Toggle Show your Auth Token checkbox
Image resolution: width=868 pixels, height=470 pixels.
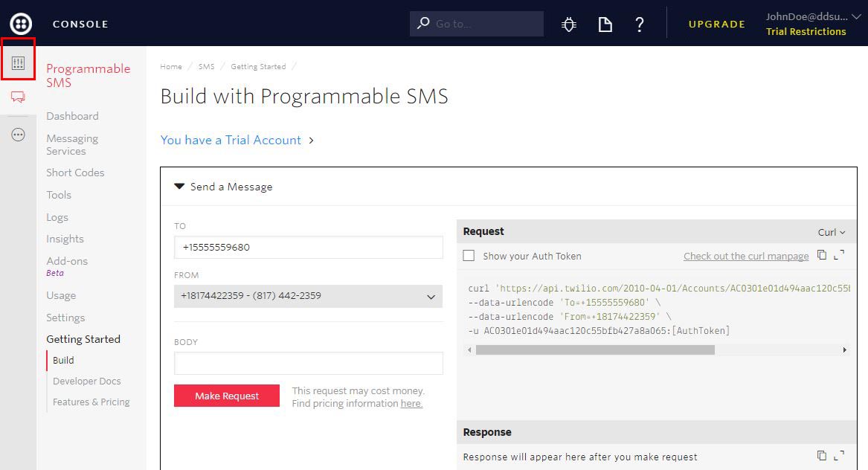469,256
